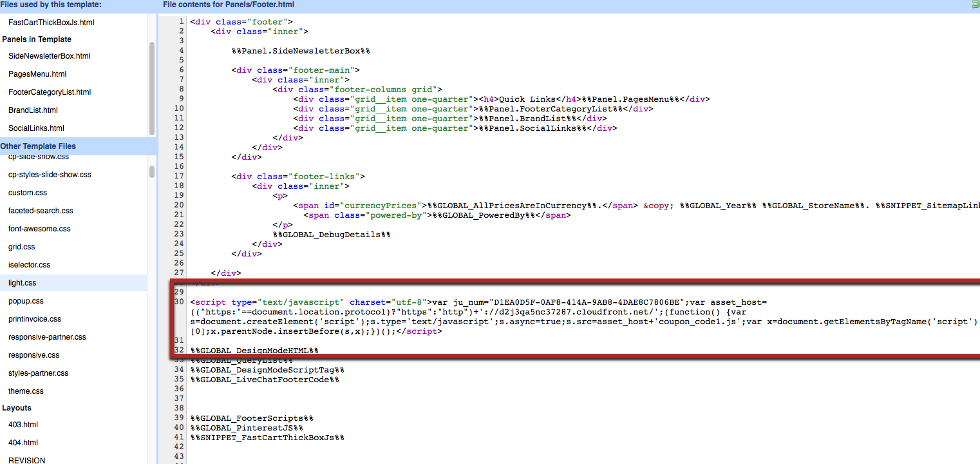Expand the Other Template Files section

coord(38,146)
